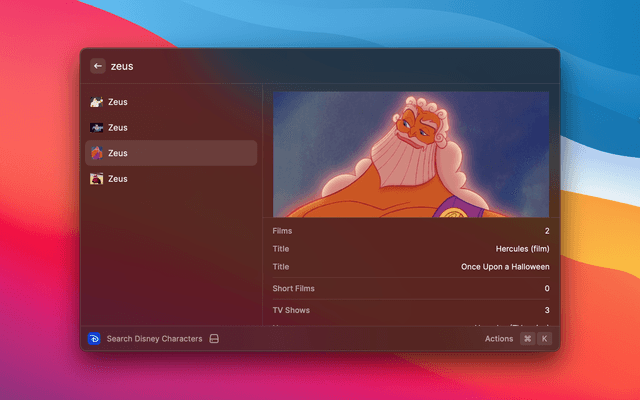Click the Command key symbol in footer
This screenshot has height=400, width=640.
527,339
